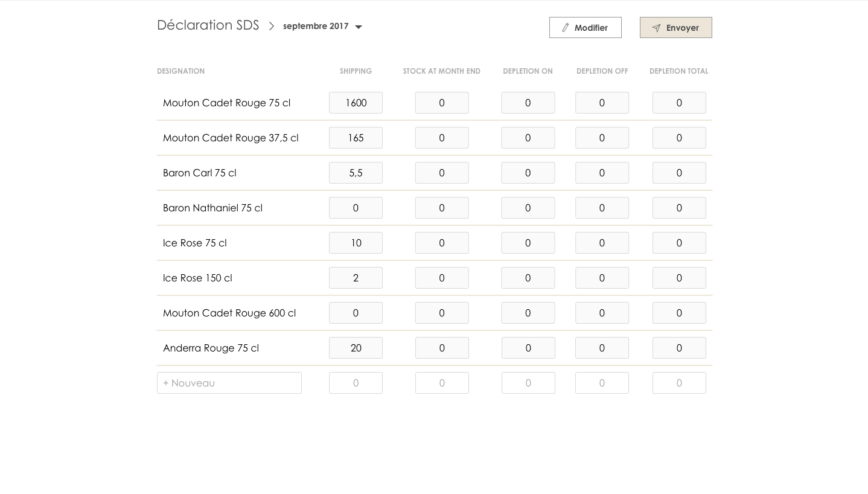The height and width of the screenshot is (494, 868).
Task: Click the pencil icon in Modifier button
Action: (566, 28)
